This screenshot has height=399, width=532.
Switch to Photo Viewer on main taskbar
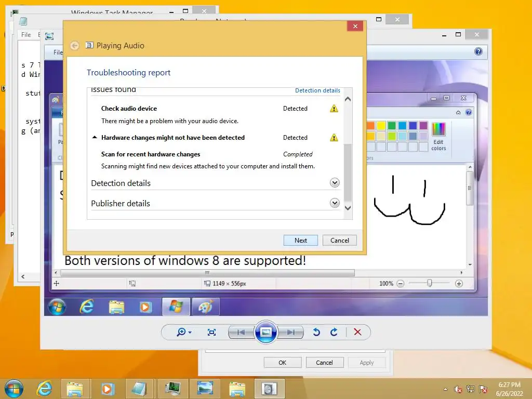click(205, 389)
